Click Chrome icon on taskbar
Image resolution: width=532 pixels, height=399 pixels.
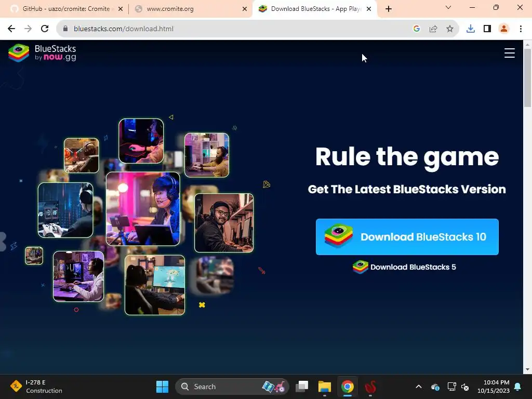[348, 387]
